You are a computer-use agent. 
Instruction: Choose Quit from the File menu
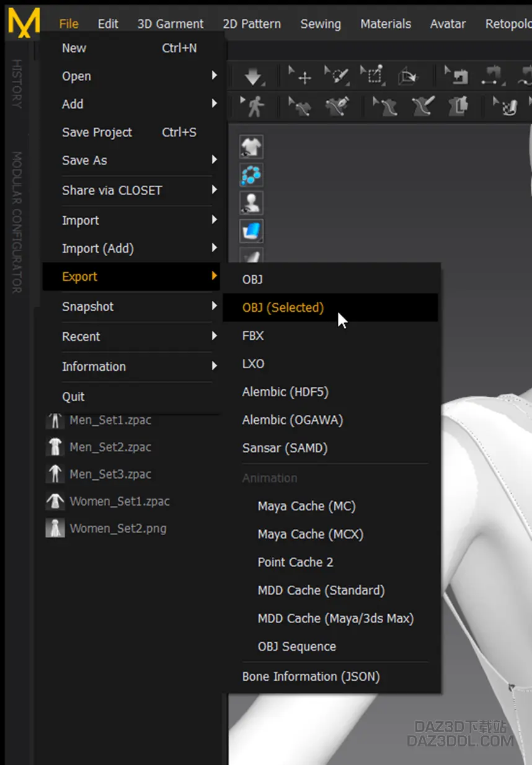(x=131, y=396)
